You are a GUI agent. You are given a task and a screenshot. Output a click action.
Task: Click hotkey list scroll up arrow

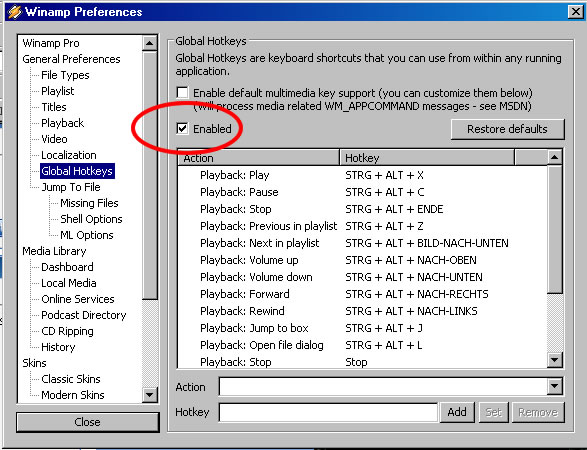[554, 157]
